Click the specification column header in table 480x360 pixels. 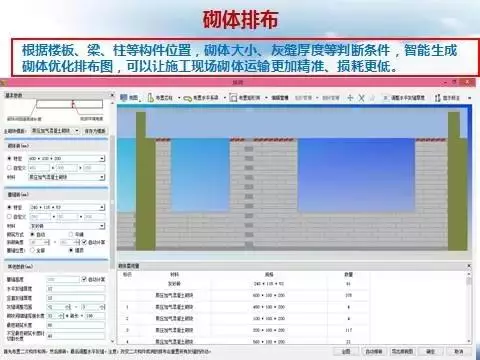point(269,274)
